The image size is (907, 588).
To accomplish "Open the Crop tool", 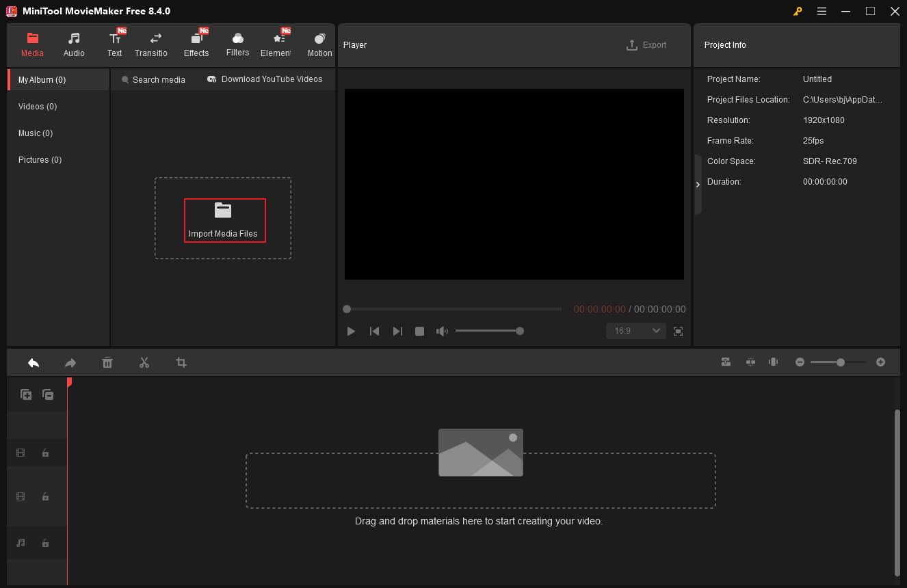I will point(181,362).
